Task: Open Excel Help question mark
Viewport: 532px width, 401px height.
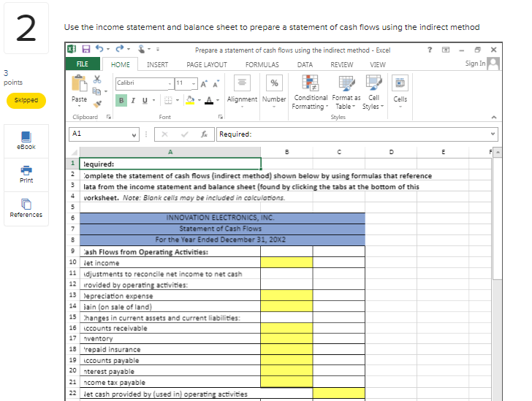Action: (430, 50)
